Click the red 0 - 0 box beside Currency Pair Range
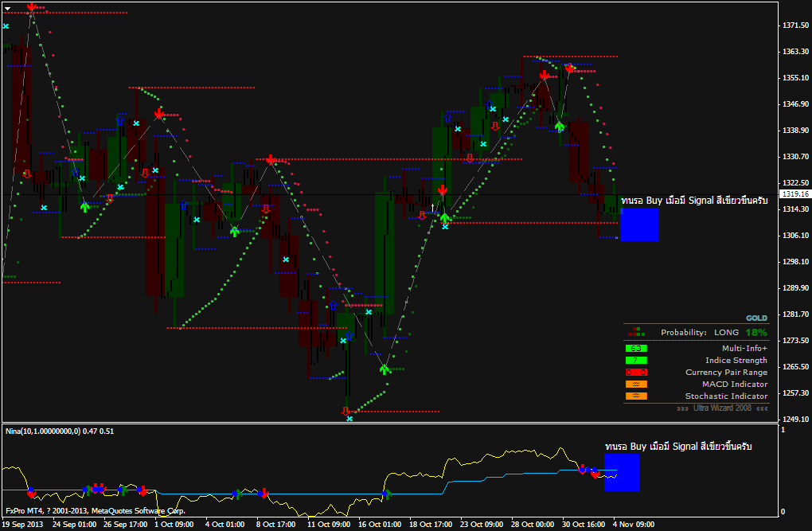This screenshot has height=531, width=812. (636, 372)
